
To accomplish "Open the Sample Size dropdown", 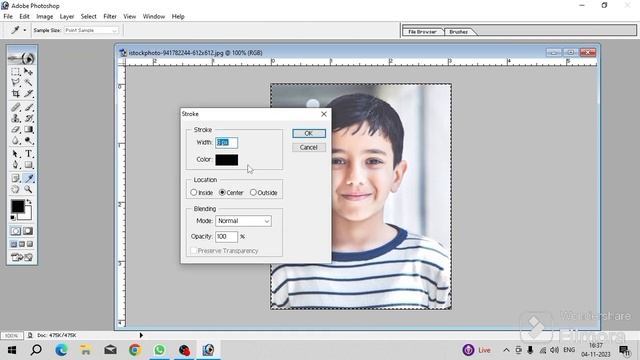I will click(x=91, y=30).
